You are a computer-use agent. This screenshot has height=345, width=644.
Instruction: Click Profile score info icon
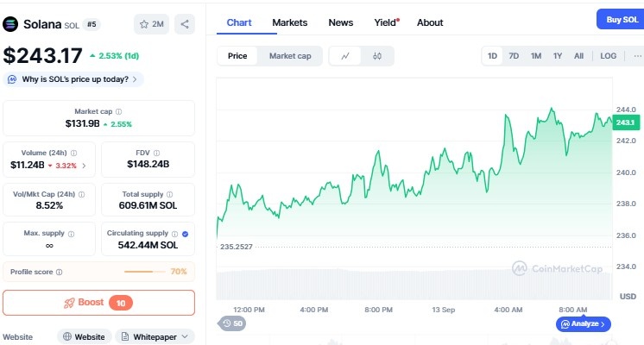click(60, 272)
